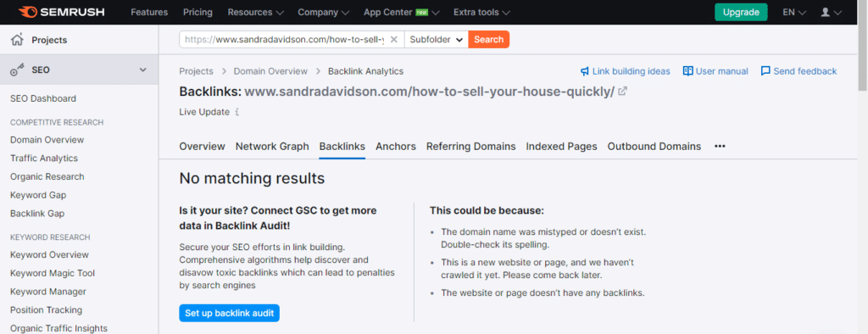Open Keyword Overview in sidebar
This screenshot has width=868, height=334.
49,255
